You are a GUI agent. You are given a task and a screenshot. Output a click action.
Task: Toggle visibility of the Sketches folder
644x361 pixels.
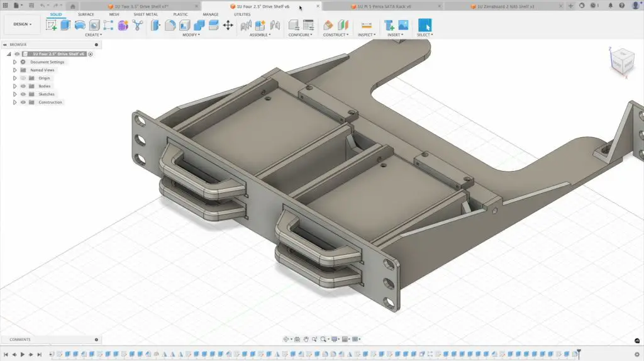(23, 94)
